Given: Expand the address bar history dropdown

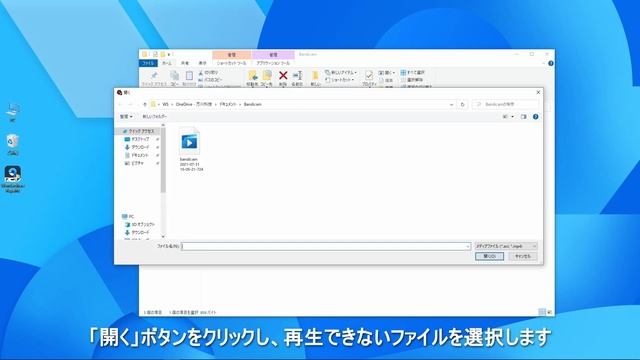Looking at the screenshot, I should pos(451,104).
